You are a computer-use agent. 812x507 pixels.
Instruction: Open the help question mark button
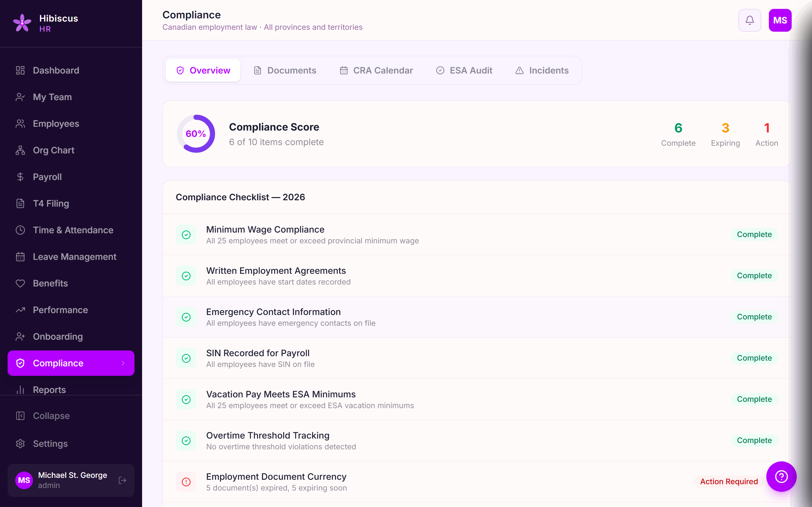[x=781, y=476]
